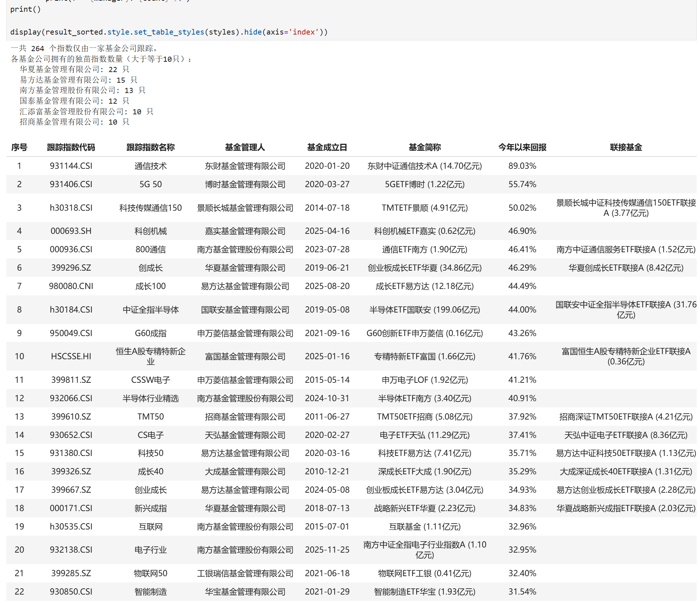The width and height of the screenshot is (700, 603).
Task: Click linked fund 国联安中证全指半导体ETF联接A
Action: 626,310
